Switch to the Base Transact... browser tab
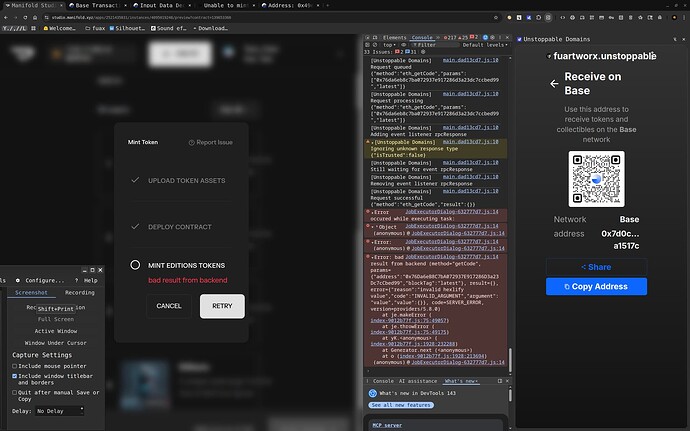This screenshot has height=431, width=690. tap(96, 5)
